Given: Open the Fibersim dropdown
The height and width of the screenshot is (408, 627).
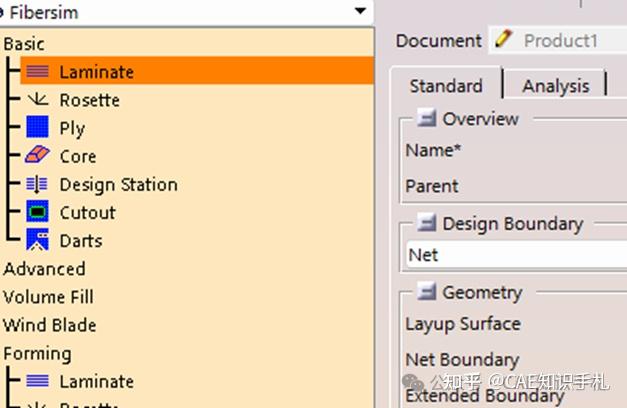Looking at the screenshot, I should (x=360, y=11).
